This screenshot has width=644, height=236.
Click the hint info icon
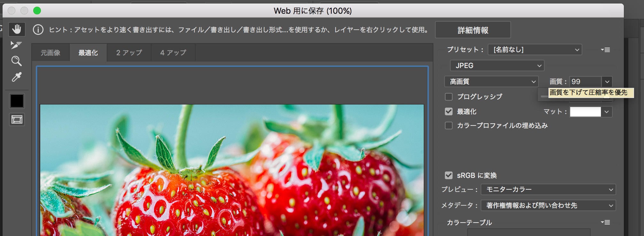tap(38, 30)
